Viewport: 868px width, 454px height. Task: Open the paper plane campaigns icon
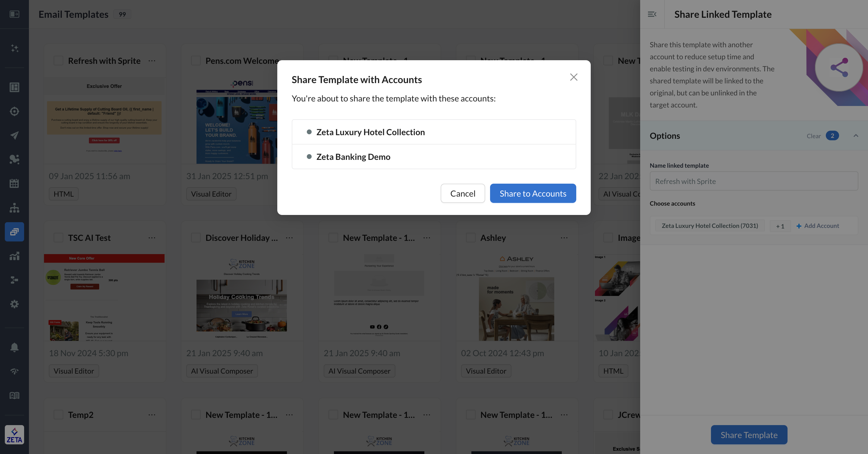(14, 135)
